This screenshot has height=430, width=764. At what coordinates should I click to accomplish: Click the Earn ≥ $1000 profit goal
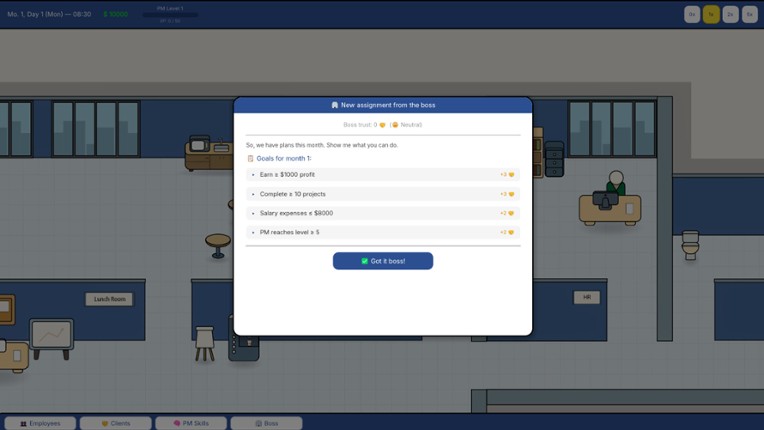pos(382,174)
